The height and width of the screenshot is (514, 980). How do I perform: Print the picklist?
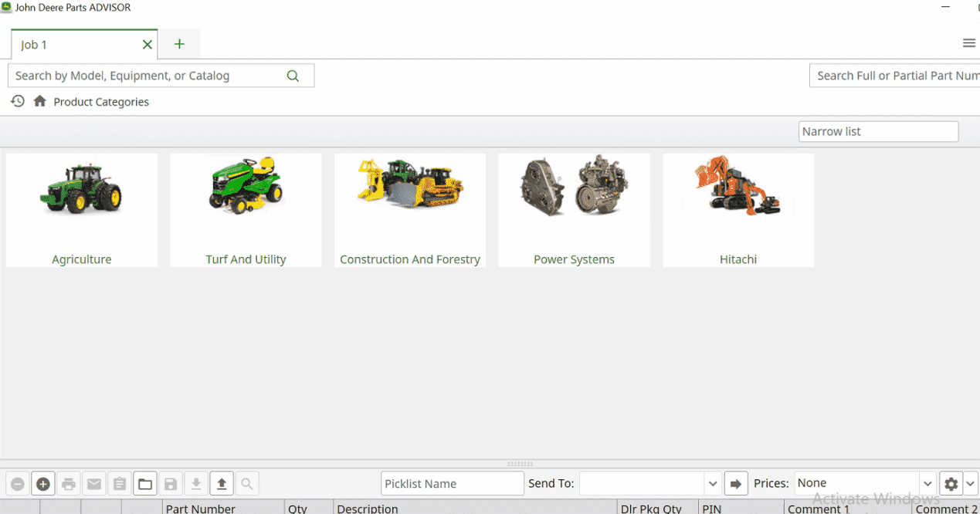[x=69, y=484]
